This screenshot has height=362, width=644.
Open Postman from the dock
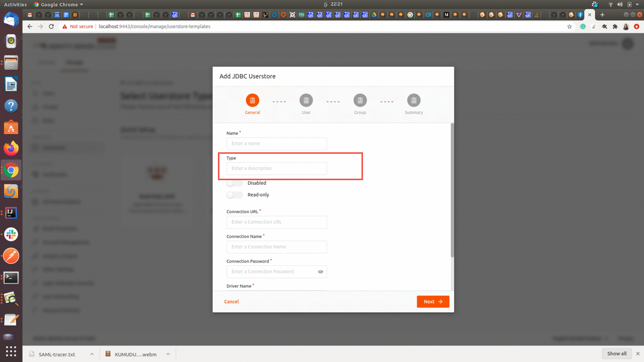[11, 256]
